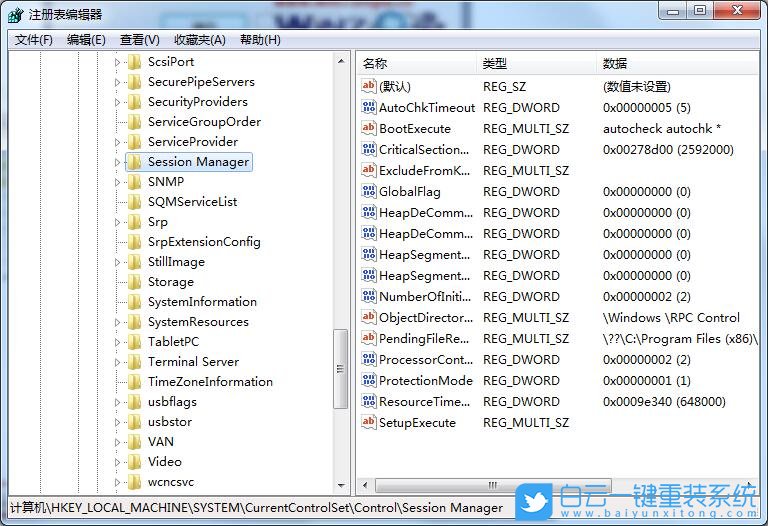Viewport: 768px width, 526px height.
Task: Click the Video folder icon
Action: click(x=135, y=462)
